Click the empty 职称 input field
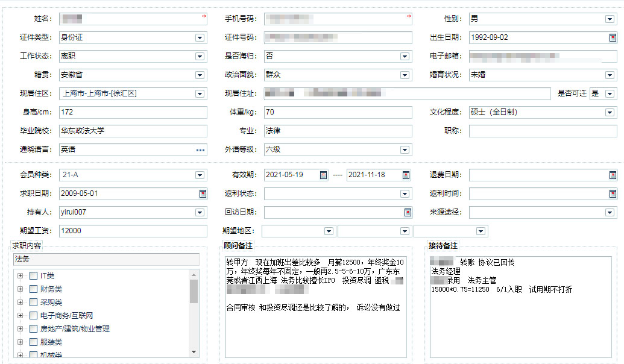The width and height of the screenshot is (624, 364). tap(543, 131)
